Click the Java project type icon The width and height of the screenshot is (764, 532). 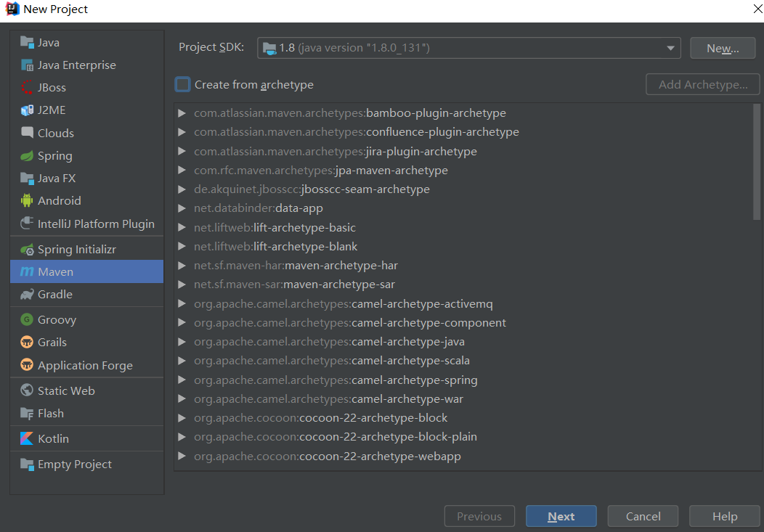tap(27, 42)
